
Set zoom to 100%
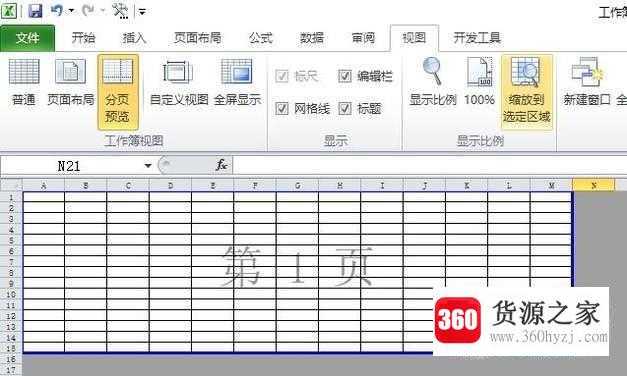pos(479,82)
